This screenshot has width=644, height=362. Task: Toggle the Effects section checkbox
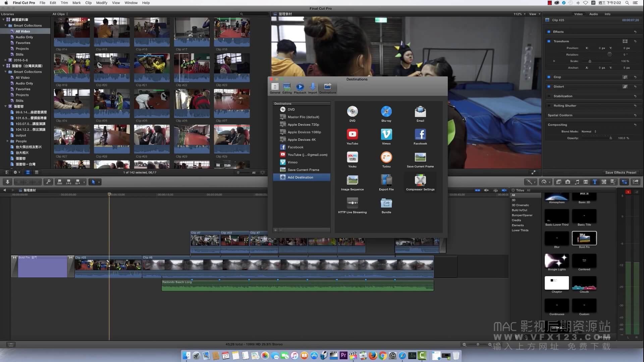pos(549,32)
